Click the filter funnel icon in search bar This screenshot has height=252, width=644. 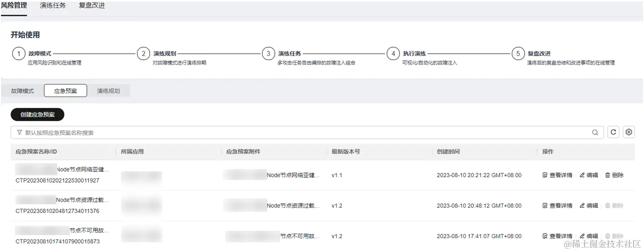[19, 133]
